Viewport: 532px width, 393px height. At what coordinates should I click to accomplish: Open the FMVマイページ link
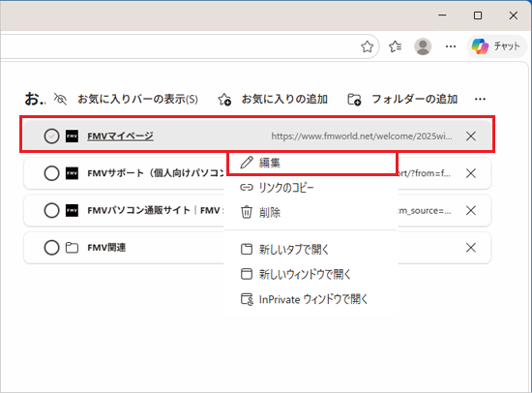coord(121,136)
